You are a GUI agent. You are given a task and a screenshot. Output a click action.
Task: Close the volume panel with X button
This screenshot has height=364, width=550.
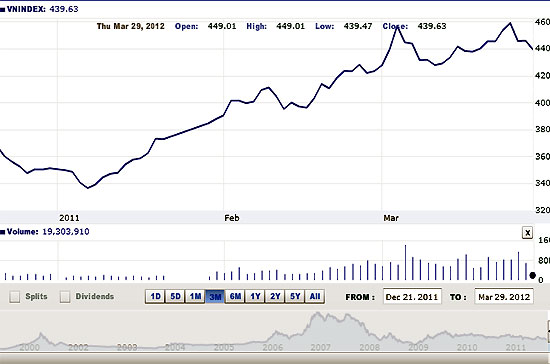pos(527,232)
